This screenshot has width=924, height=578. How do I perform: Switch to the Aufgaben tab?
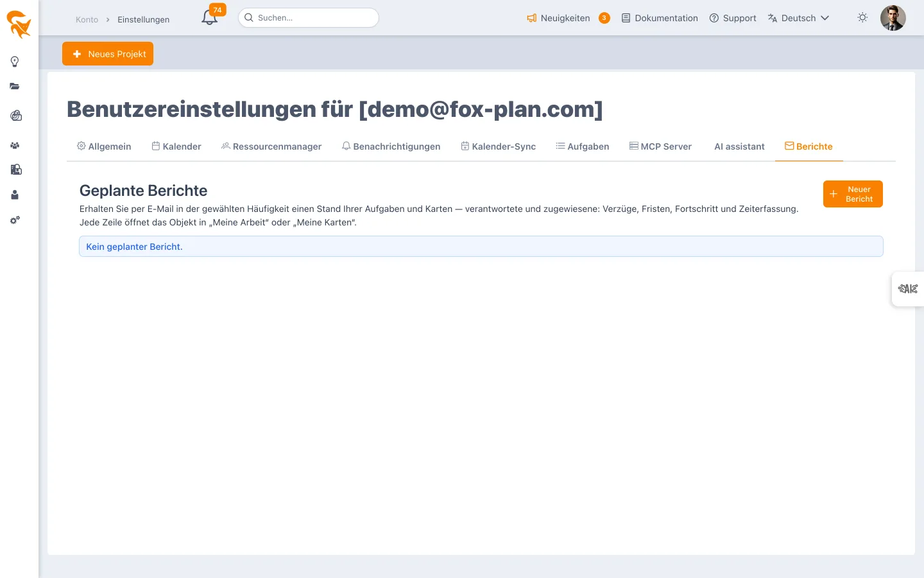pyautogui.click(x=583, y=146)
